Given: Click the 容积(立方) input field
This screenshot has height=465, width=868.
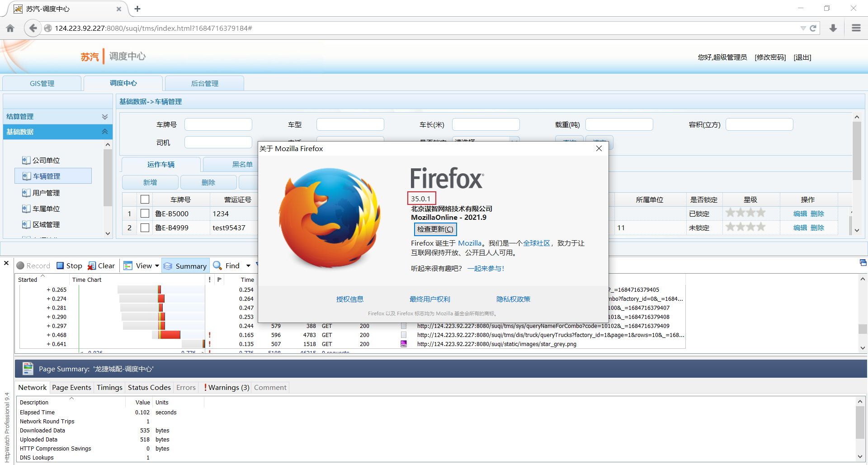Looking at the screenshot, I should pyautogui.click(x=759, y=124).
